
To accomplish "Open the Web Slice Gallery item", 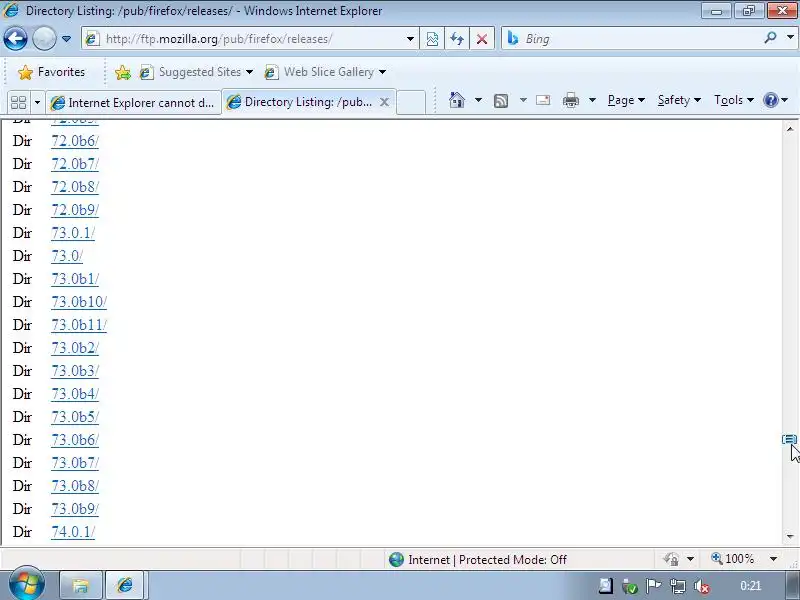I will point(325,72).
